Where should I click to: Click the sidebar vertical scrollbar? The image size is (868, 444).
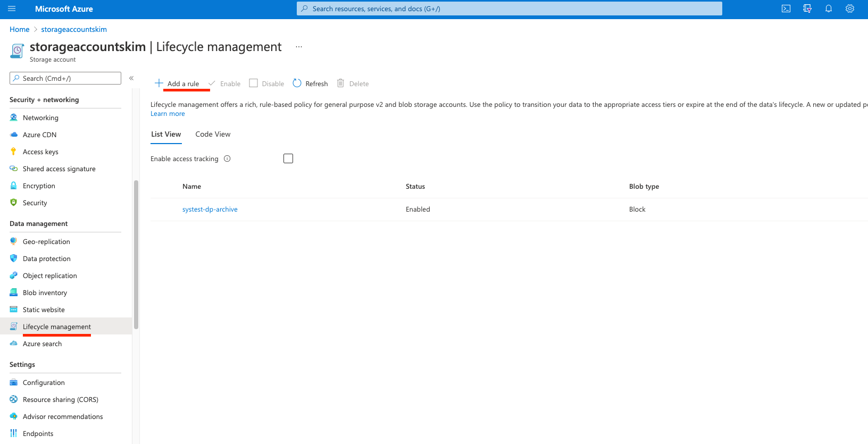click(x=136, y=255)
